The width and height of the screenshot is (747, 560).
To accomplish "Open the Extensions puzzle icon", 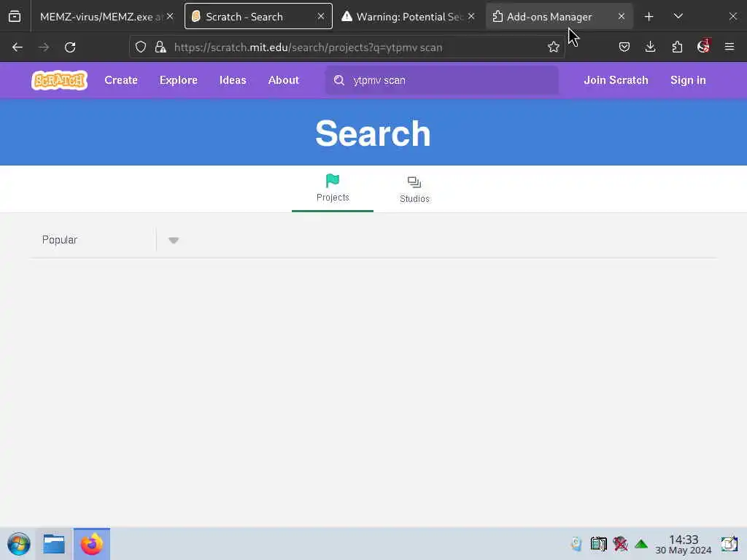I will point(677,47).
